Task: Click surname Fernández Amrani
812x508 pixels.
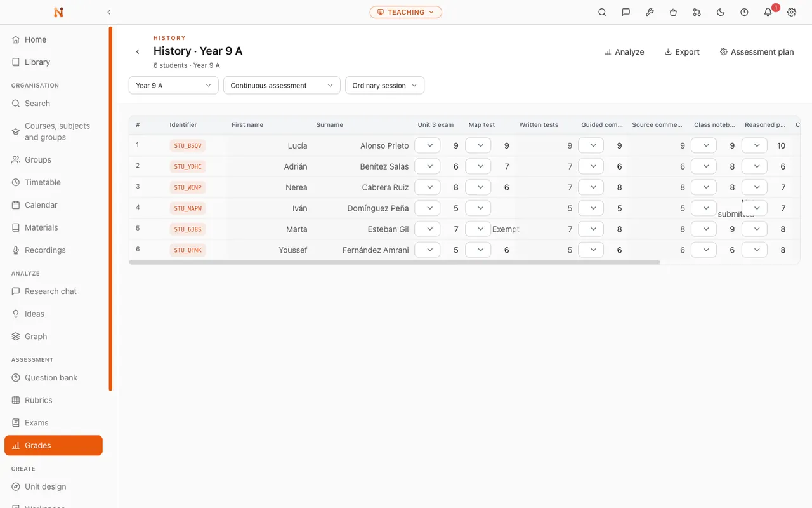Action: click(376, 250)
